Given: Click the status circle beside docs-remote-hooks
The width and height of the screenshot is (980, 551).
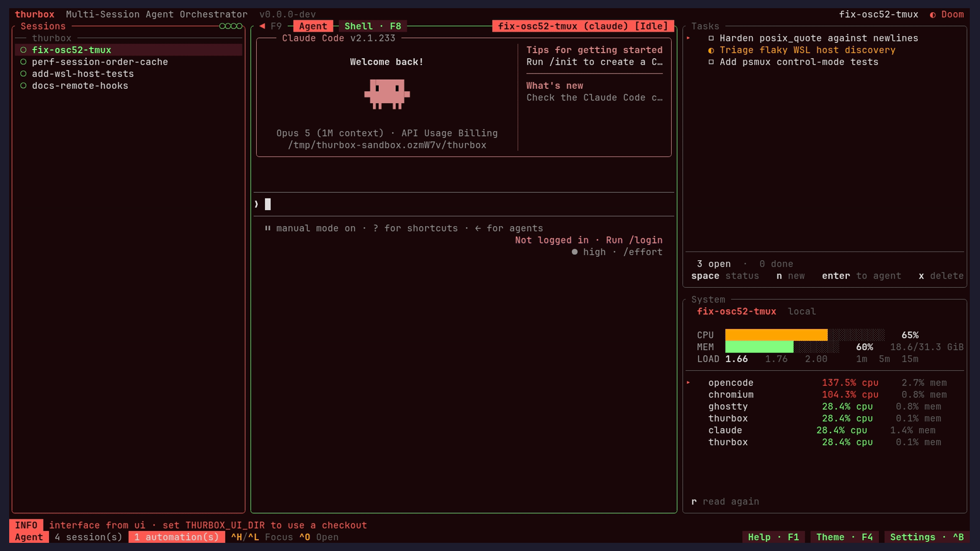Looking at the screenshot, I should click(x=23, y=86).
